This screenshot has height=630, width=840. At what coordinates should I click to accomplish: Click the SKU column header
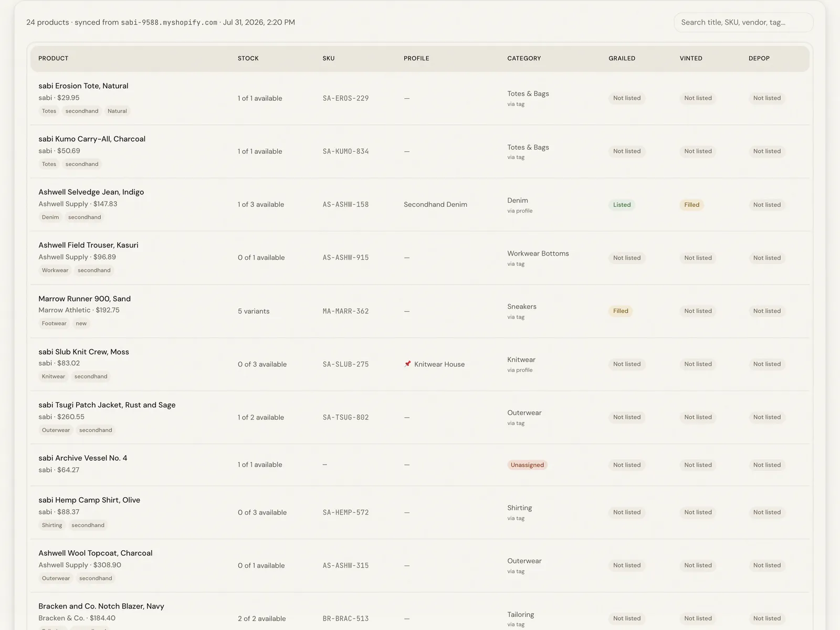pos(329,58)
